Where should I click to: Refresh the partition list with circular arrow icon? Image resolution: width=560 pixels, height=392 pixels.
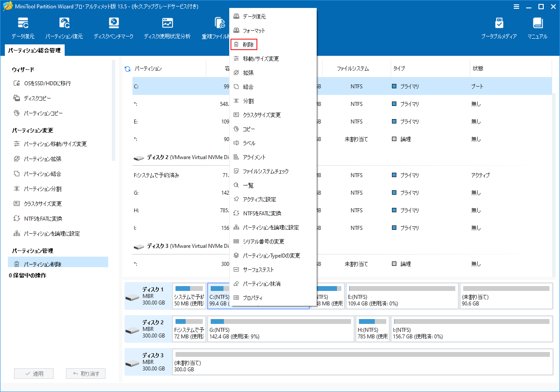[x=127, y=68]
